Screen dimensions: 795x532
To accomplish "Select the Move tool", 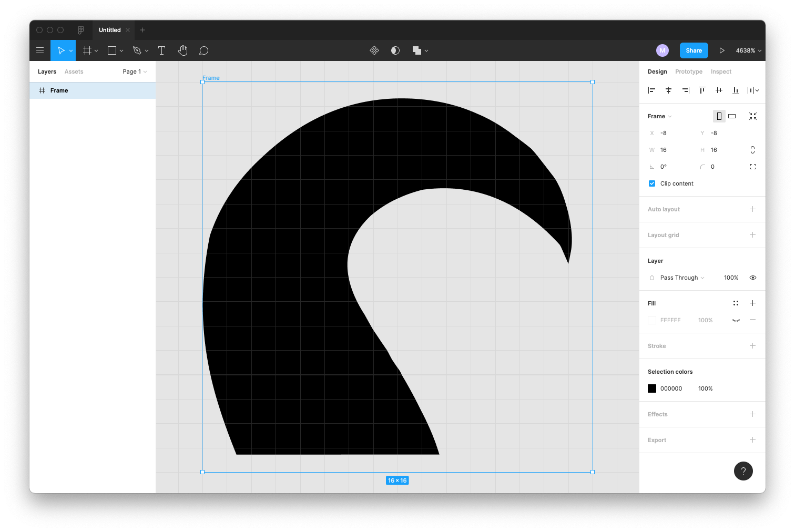I will (60, 50).
